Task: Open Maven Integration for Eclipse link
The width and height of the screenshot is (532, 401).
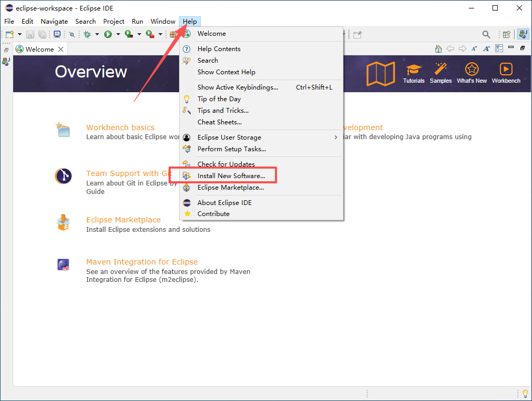Action: coord(142,262)
